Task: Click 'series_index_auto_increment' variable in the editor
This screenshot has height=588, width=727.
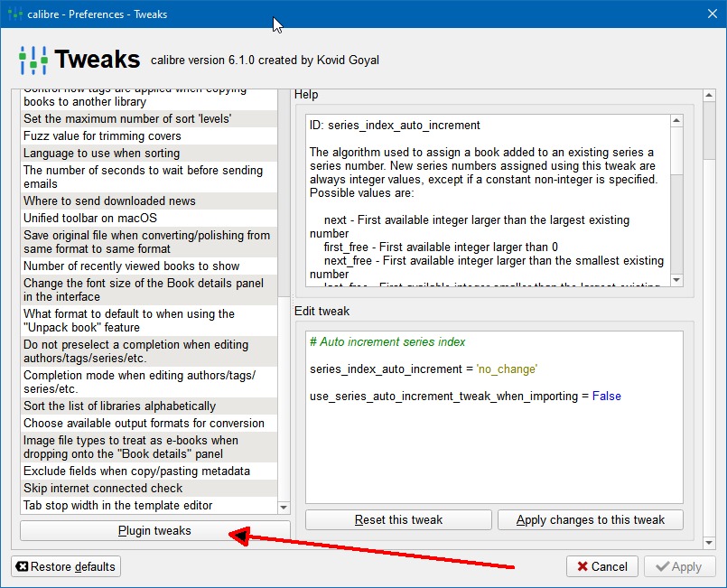Action: click(386, 369)
